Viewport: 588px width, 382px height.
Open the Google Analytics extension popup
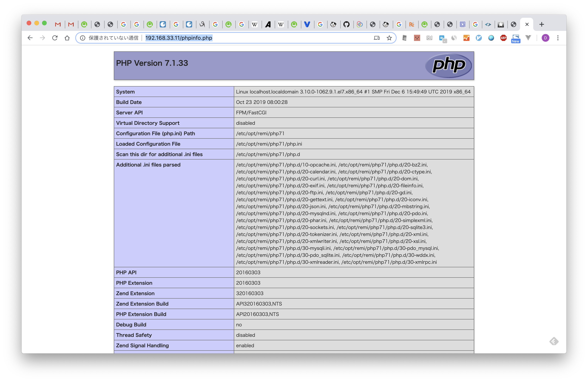[466, 38]
